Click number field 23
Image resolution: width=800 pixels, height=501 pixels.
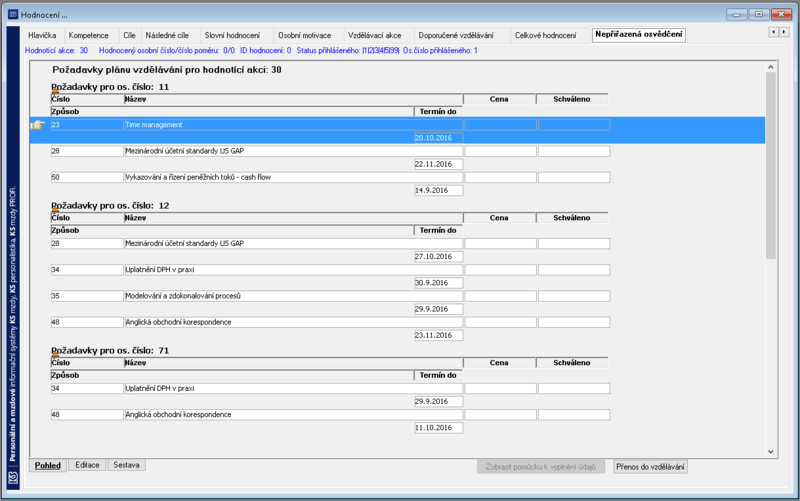[x=87, y=124]
